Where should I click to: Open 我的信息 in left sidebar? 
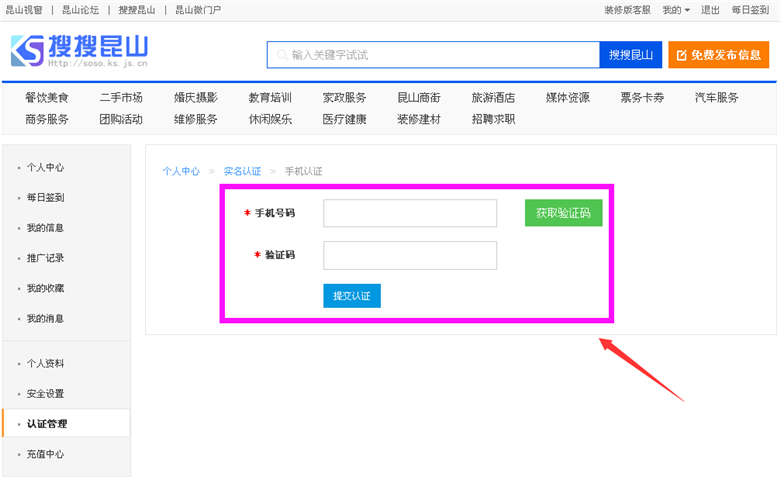pos(45,228)
